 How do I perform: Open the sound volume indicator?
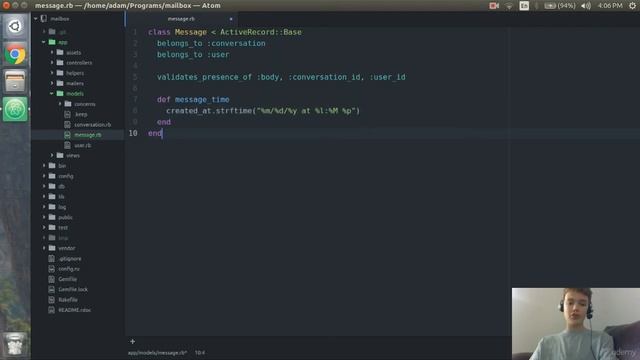(x=586, y=6)
